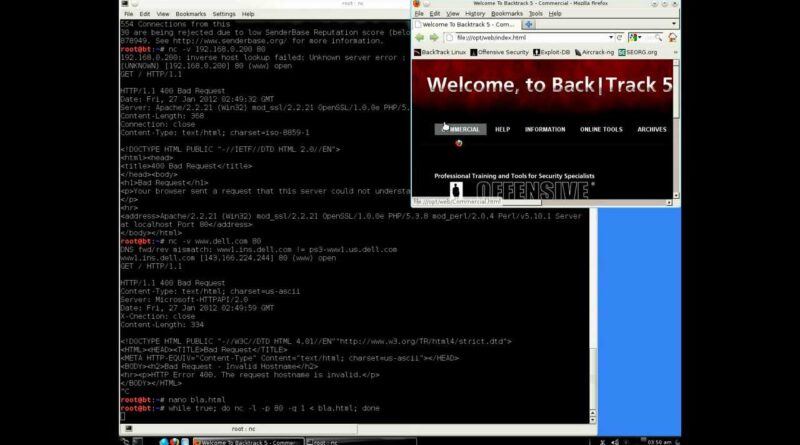Switch to Firefox taskbar entry
Viewport: 800px width, 445px height.
coord(248,441)
